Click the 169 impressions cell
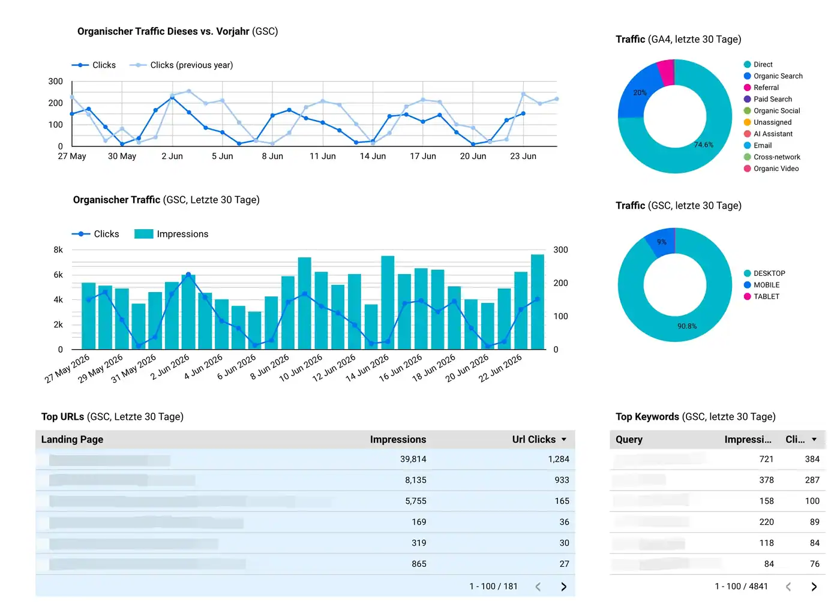 [x=419, y=522]
